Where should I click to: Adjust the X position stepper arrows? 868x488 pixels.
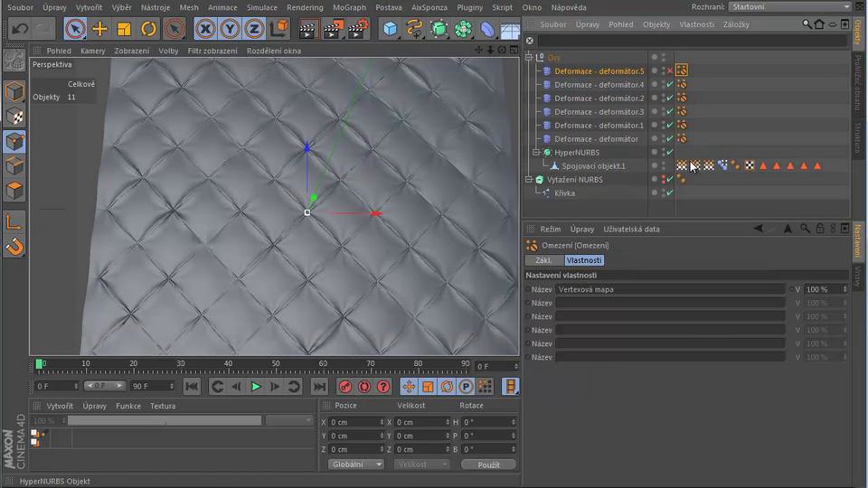(x=382, y=422)
